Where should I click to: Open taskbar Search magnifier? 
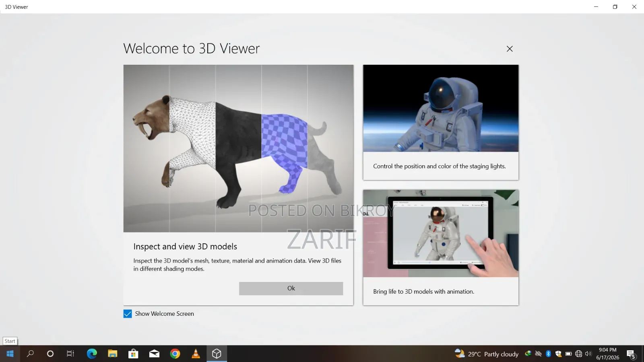click(x=30, y=354)
